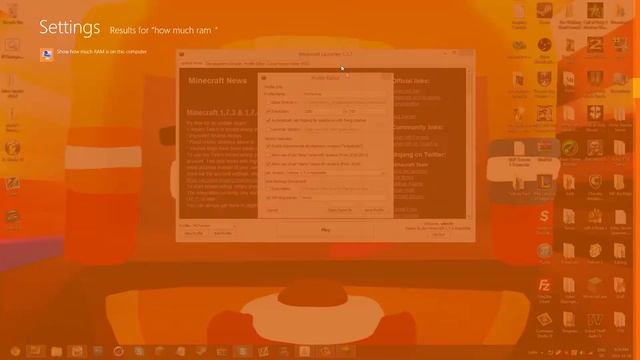The width and height of the screenshot is (640, 360).
Task: Click the New Profile button
Action: [x=193, y=233]
